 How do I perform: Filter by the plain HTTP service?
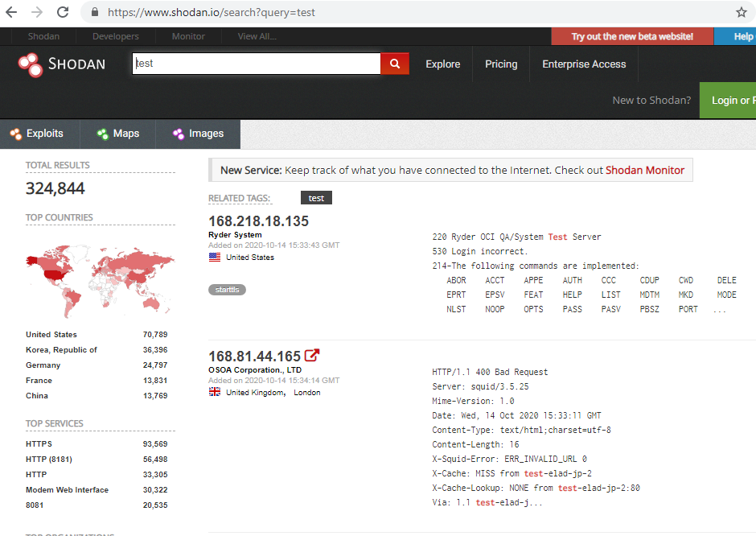(x=36, y=475)
